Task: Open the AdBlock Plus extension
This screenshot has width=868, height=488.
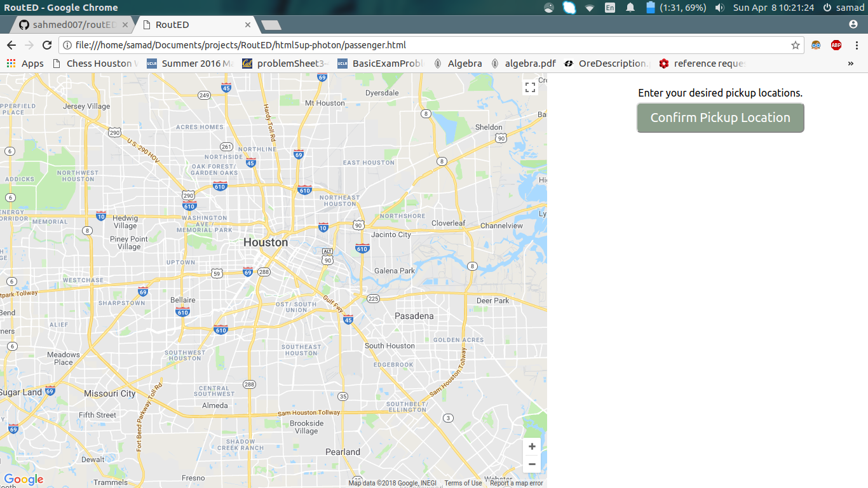Action: click(836, 45)
